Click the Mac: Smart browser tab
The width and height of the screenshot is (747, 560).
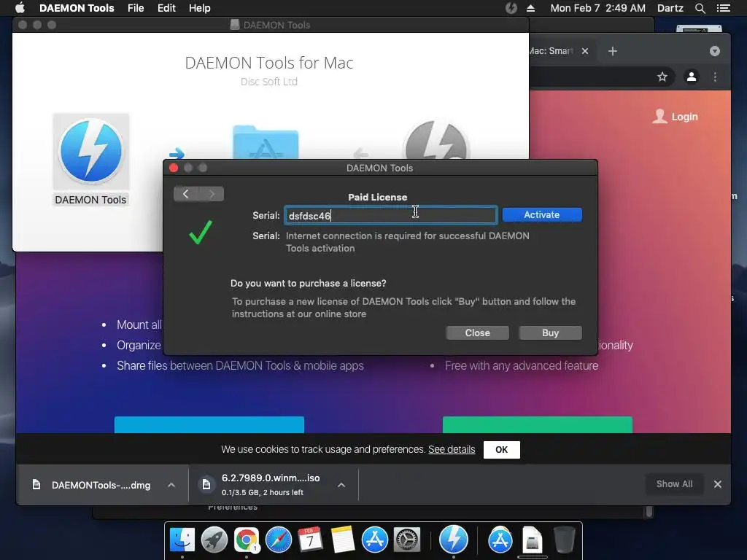(551, 51)
